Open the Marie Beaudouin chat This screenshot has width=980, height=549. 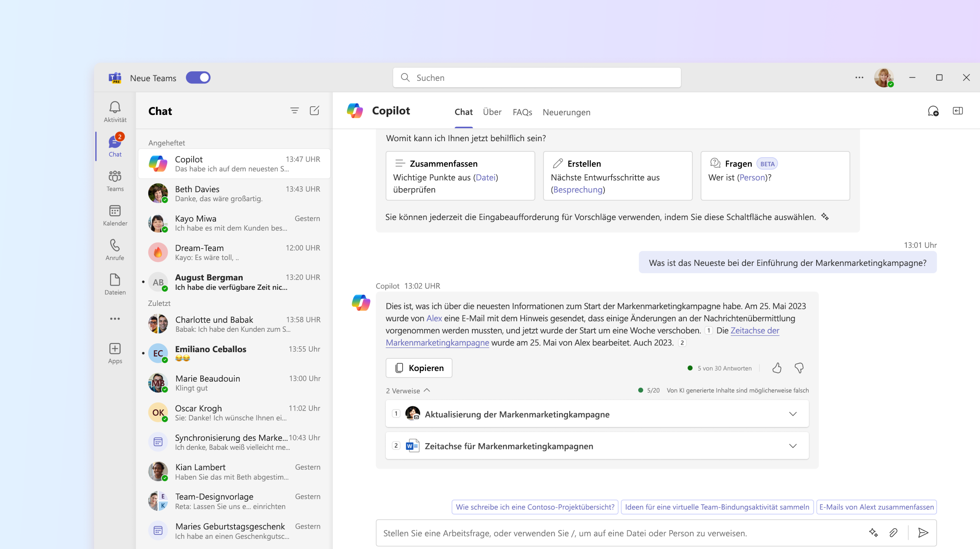tap(234, 383)
